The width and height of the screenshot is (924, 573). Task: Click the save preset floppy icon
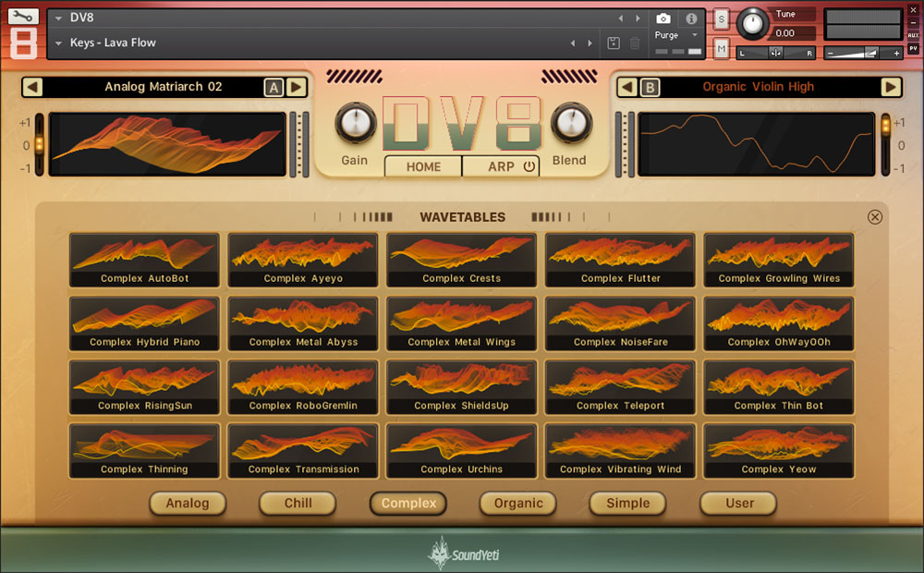(614, 43)
